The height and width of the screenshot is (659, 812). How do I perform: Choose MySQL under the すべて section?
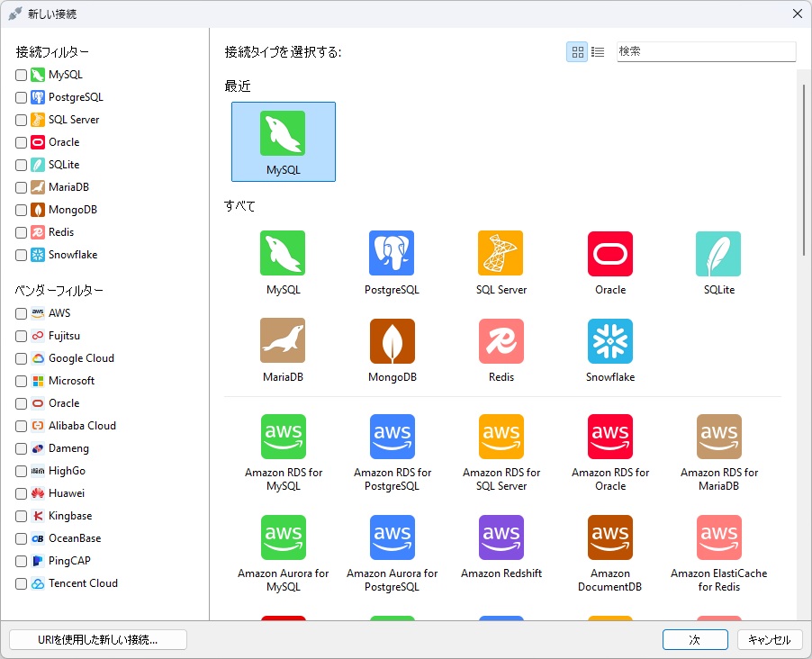pos(283,263)
